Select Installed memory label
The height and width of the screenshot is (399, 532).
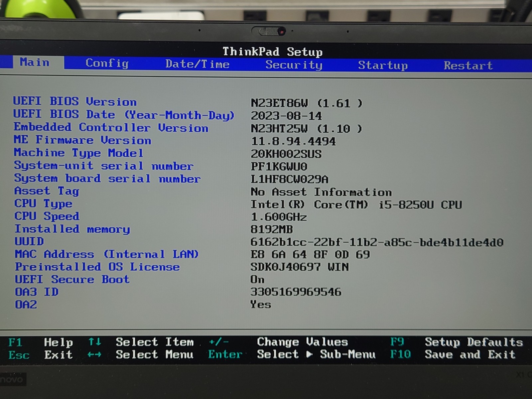click(x=72, y=229)
